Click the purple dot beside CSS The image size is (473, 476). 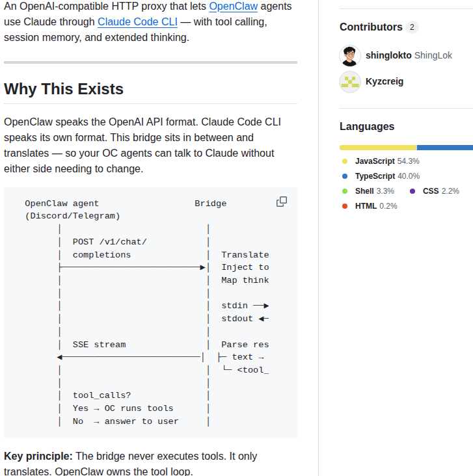point(412,191)
